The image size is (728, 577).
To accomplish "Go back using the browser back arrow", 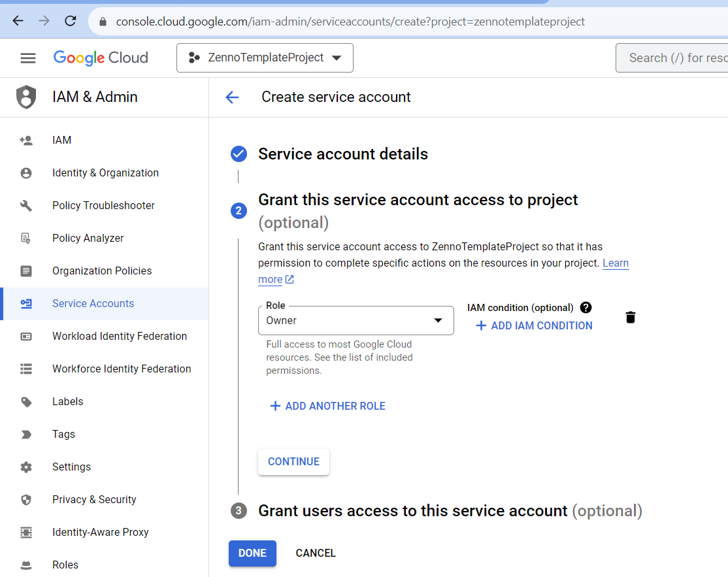I will pos(18,21).
